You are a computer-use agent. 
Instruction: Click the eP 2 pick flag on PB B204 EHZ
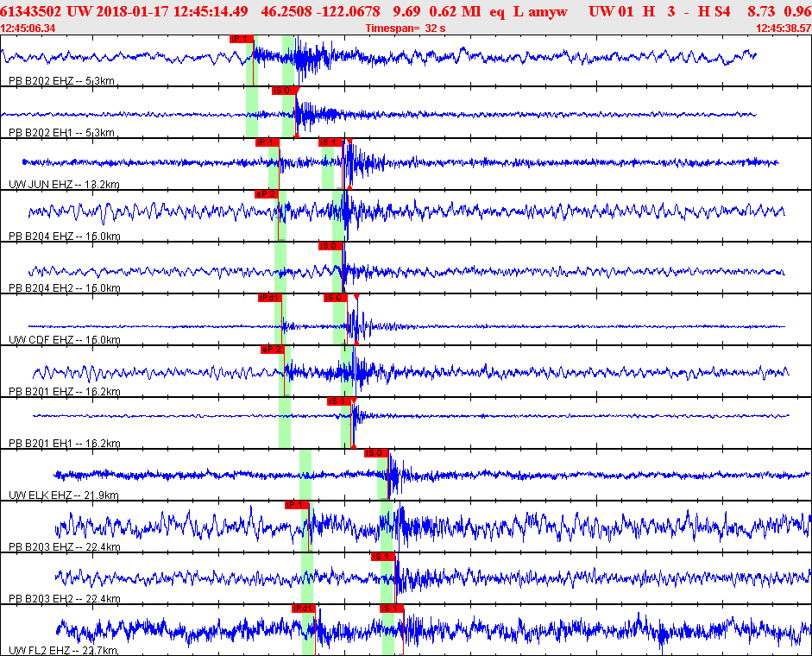266,194
